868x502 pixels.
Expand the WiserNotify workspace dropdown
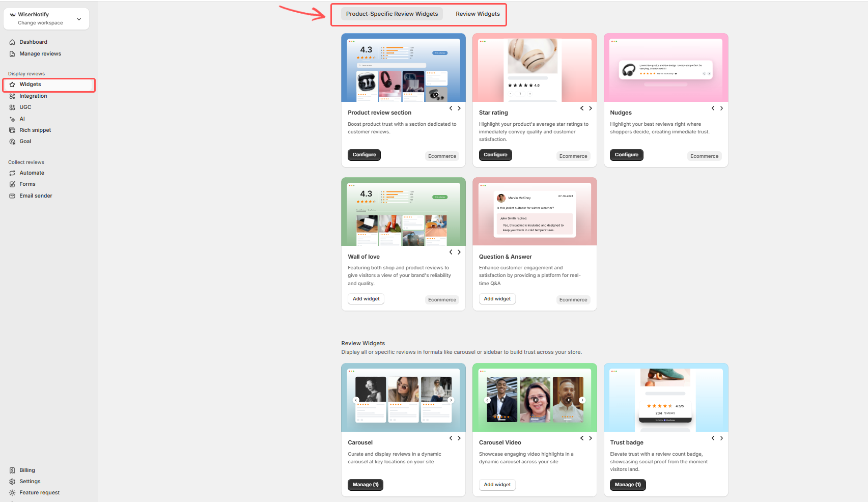[79, 19]
